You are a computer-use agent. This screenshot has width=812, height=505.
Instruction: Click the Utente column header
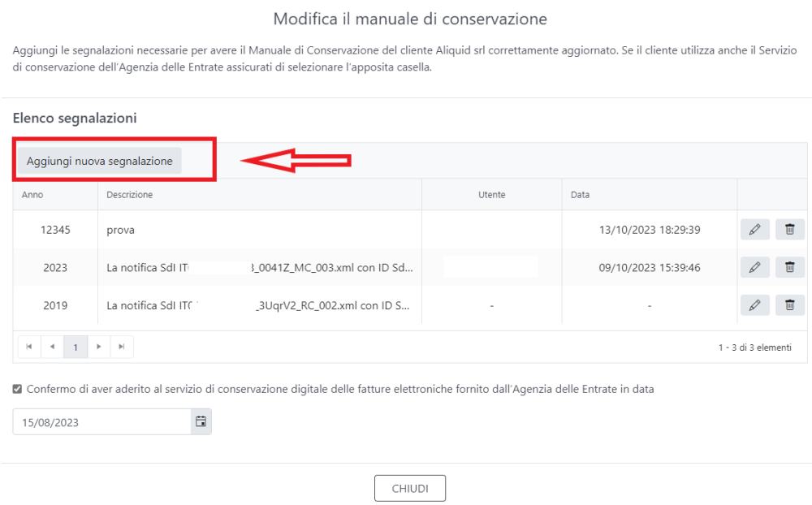491,194
